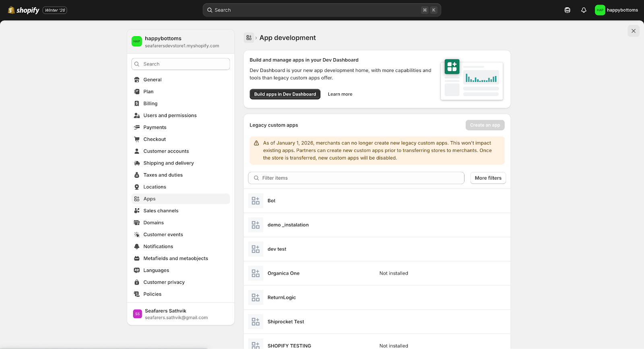The image size is (644, 349).
Task: Click the apps breadcrumb icon beside App development
Action: point(249,38)
